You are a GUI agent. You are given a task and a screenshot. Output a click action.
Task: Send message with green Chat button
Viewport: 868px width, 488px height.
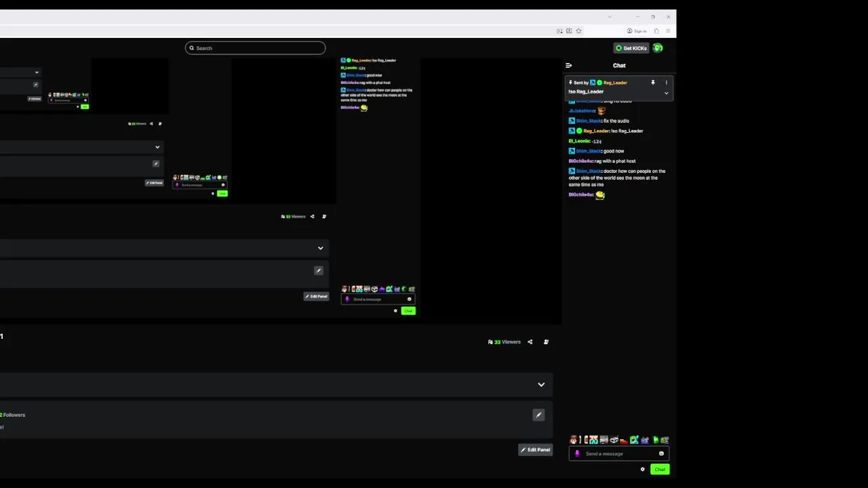pyautogui.click(x=660, y=469)
